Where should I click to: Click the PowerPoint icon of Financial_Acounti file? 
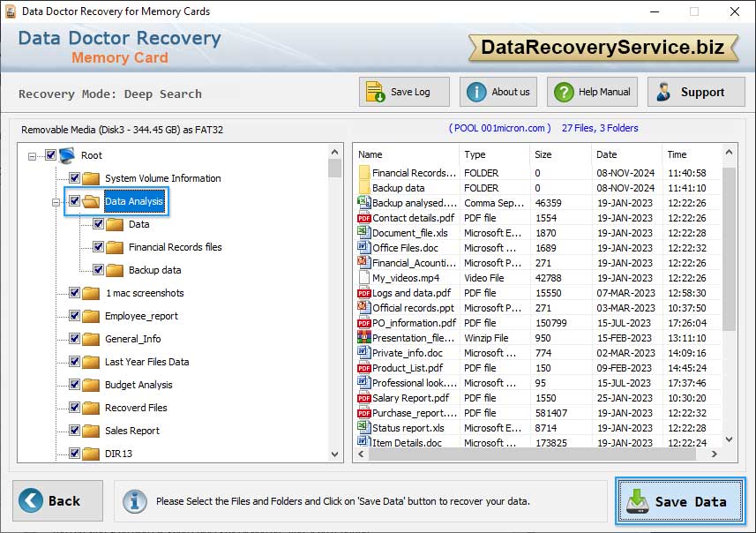tap(364, 262)
